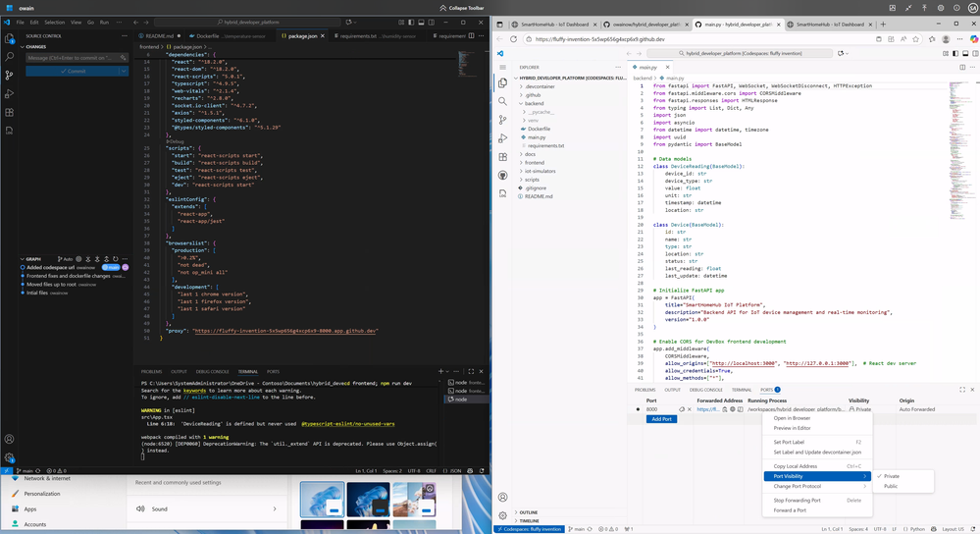Choose Open in Browser from context menu

point(792,418)
